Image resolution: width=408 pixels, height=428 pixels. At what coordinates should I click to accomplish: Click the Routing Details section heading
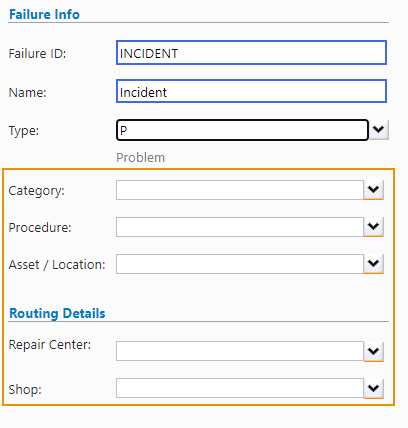[x=57, y=313]
